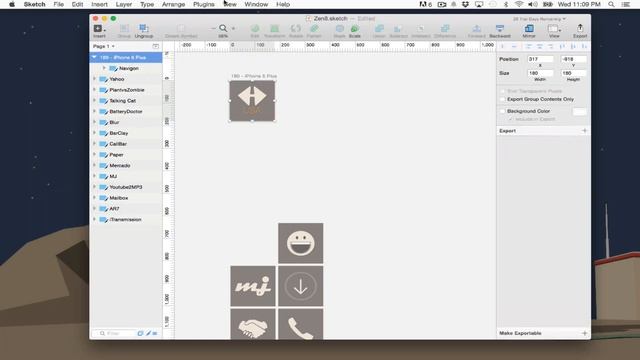640x360 pixels.
Task: Click the Wi-Fi icon in menu bar
Action: [x=519, y=4]
